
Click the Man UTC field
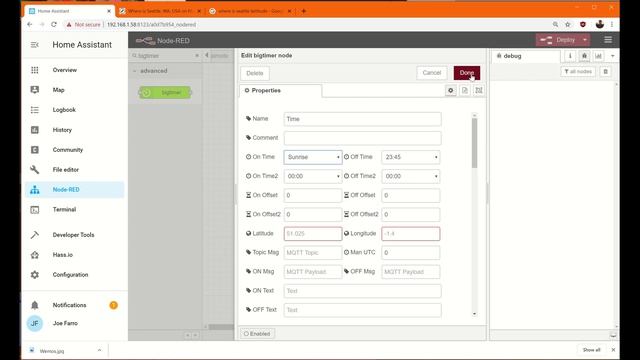[x=411, y=253]
